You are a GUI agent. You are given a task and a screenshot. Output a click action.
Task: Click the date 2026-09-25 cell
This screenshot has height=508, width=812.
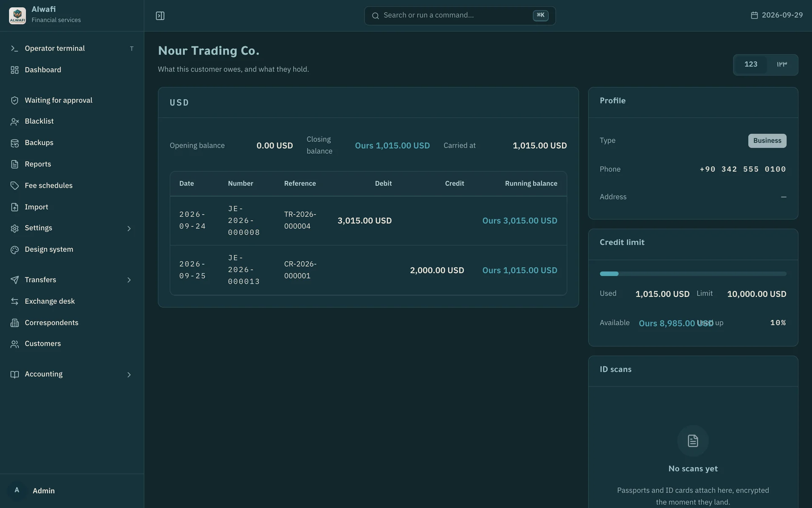click(x=192, y=270)
